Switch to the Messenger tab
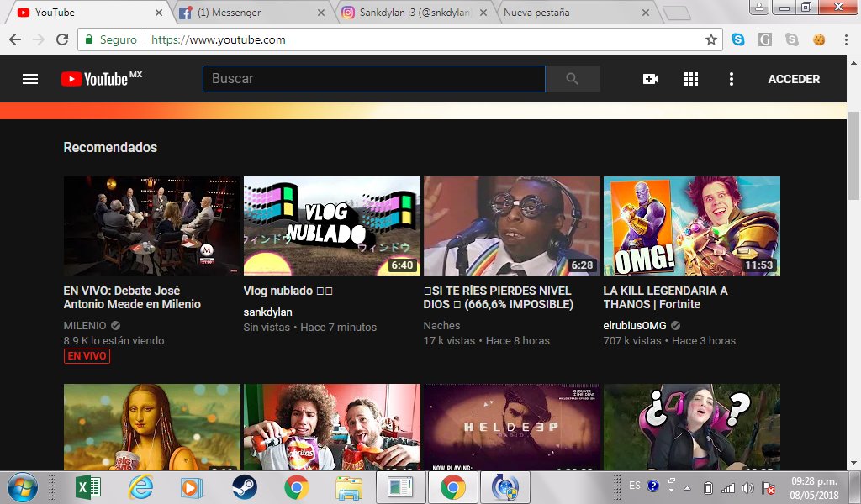861x504 pixels. 250,12
